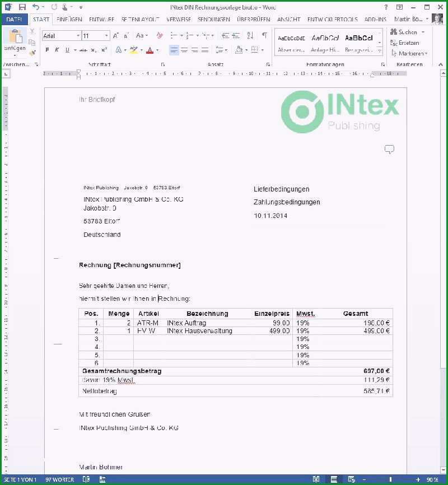Apply the yellow text highlight color
Image resolution: width=448 pixels, height=485 pixels.
[x=133, y=50]
